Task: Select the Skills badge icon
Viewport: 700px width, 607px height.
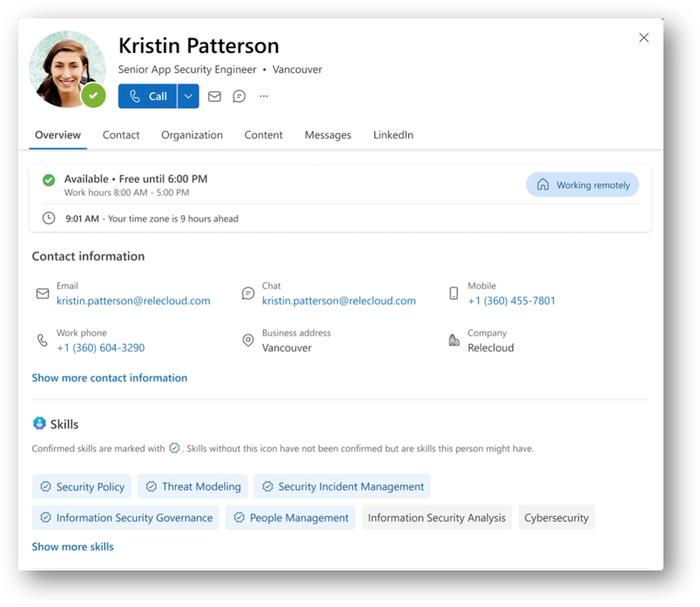Action: click(x=40, y=424)
